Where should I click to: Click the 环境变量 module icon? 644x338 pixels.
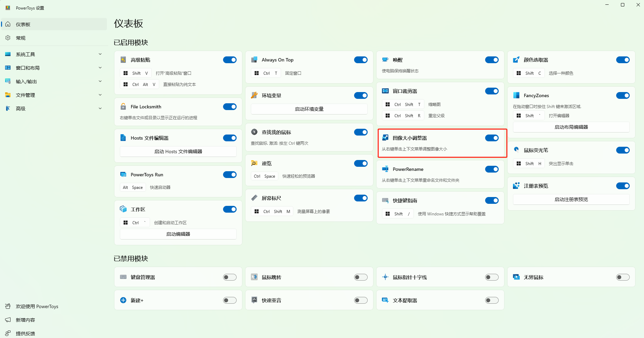tap(254, 95)
